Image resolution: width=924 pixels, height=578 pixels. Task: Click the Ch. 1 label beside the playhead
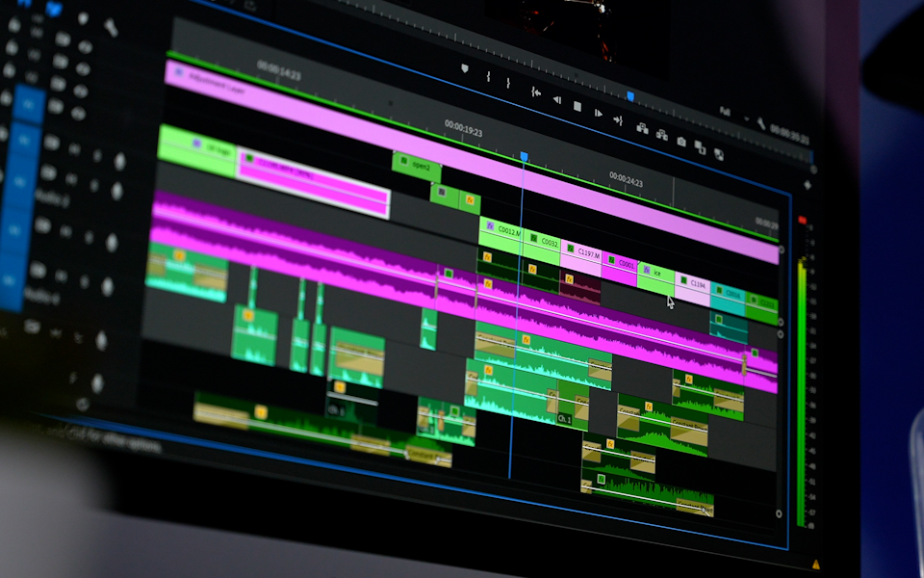(564, 419)
